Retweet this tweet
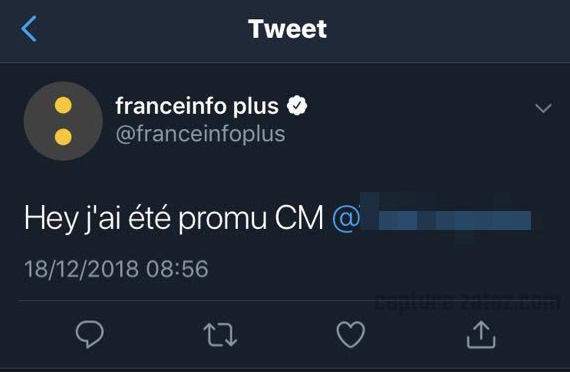The image size is (570, 372). [220, 335]
